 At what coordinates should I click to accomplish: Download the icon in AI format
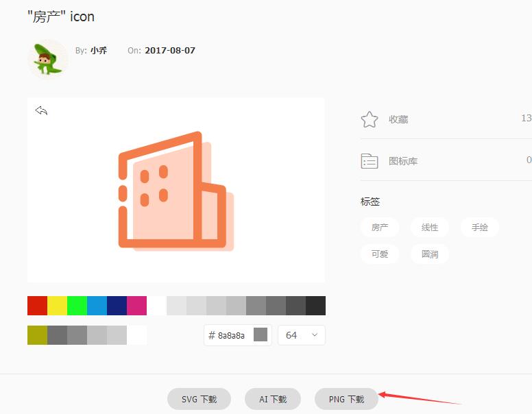273,399
